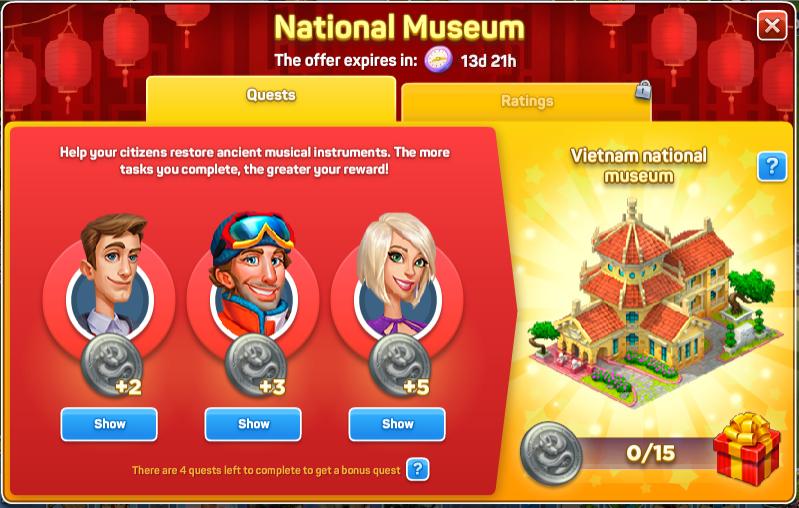Switch to the Quests tab
This screenshot has height=508, width=799.
pos(271,98)
